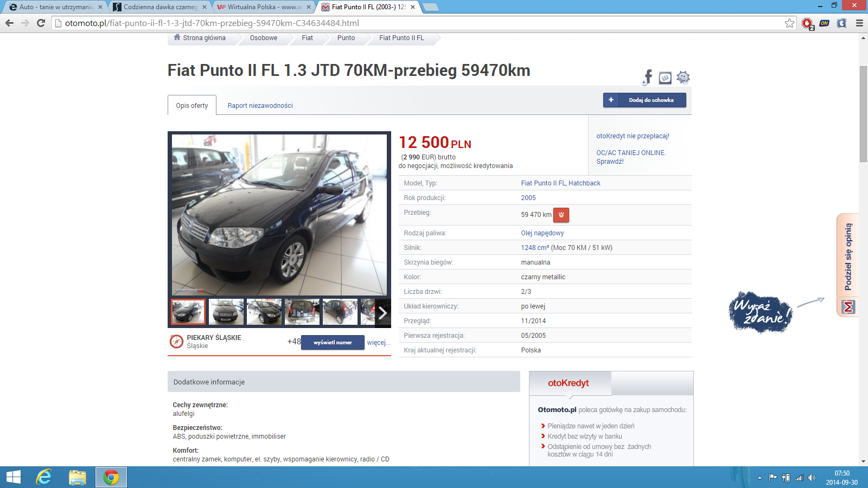Viewport: 868px width, 488px height.
Task: Click the ON extension icon in toolbar
Action: pyautogui.click(x=825, y=23)
